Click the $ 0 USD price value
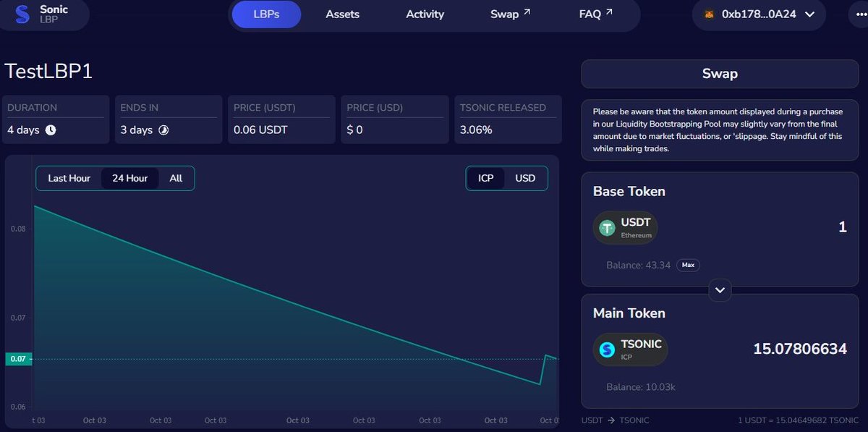Viewport: 868px width, 432px height. point(354,130)
